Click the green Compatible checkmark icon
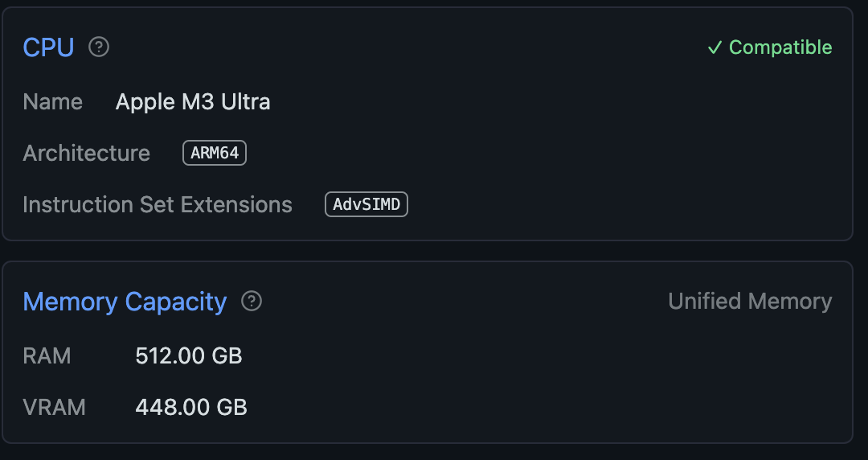 [x=714, y=47]
